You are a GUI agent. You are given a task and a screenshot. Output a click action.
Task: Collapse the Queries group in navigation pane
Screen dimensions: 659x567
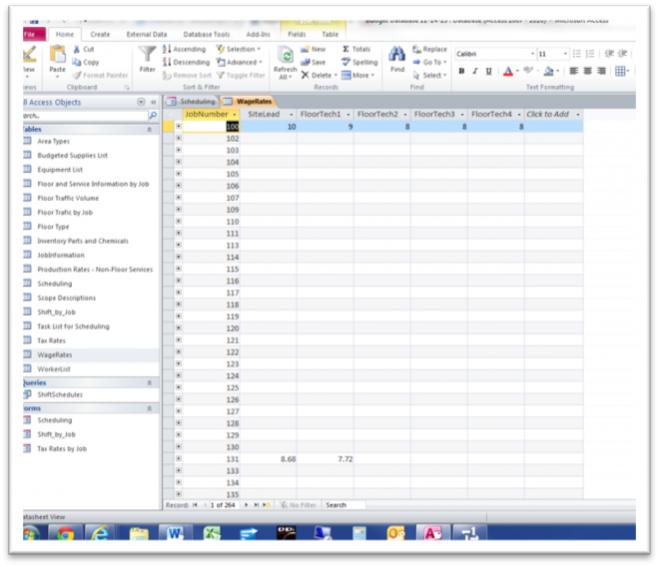(149, 383)
